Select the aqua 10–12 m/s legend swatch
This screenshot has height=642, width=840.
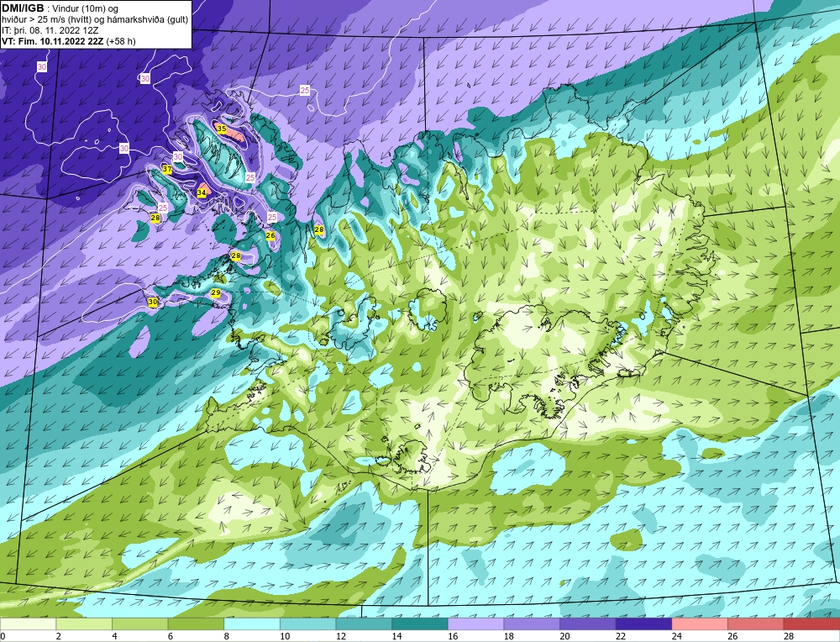coord(308,624)
